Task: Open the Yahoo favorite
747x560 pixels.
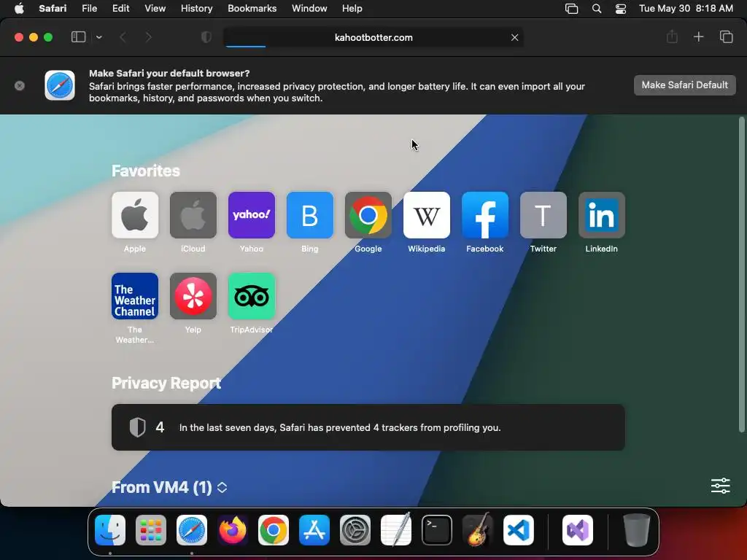Action: pyautogui.click(x=252, y=215)
